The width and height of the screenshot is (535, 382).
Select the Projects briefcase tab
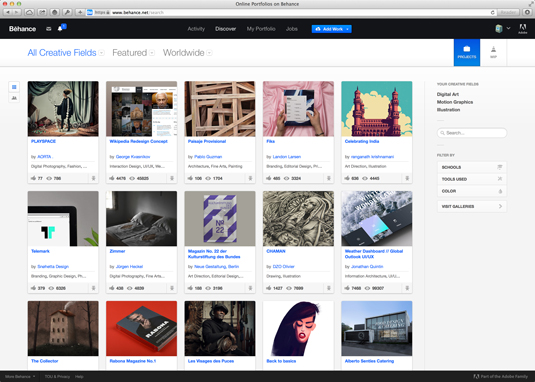coord(466,53)
